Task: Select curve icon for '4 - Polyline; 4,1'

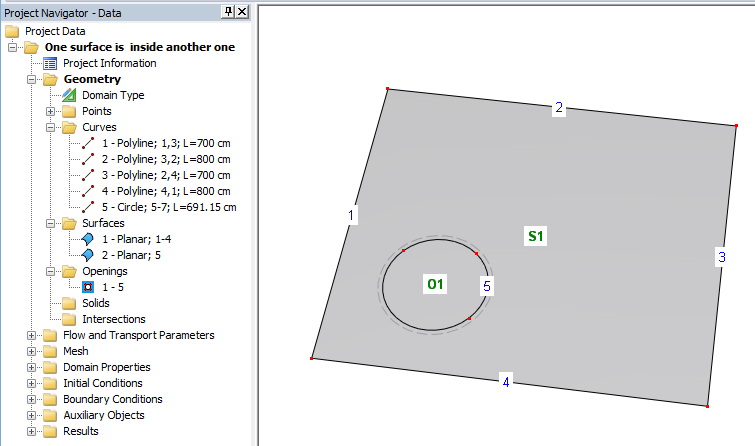Action: coord(88,191)
